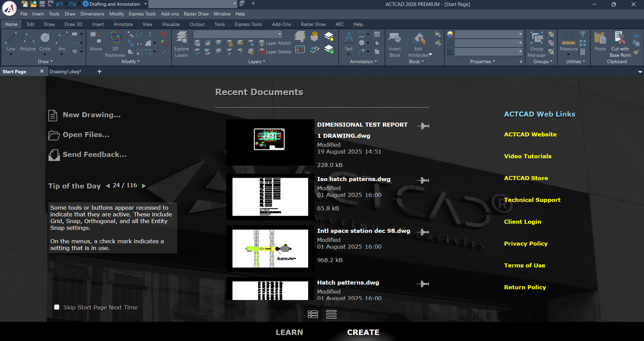644x341 pixels.
Task: Open the Iso hatch patterns.dwg thumbnail
Action: pyautogui.click(x=270, y=197)
